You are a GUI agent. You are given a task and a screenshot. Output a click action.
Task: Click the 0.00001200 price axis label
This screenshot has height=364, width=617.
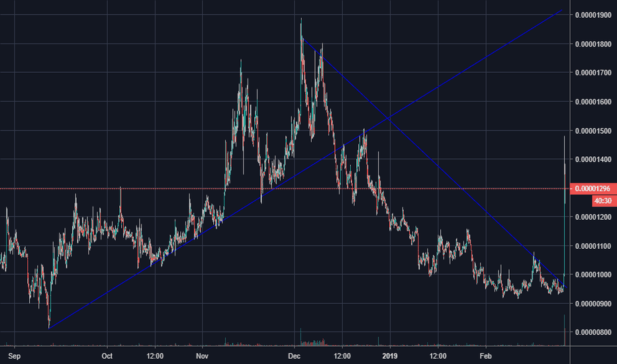point(593,217)
